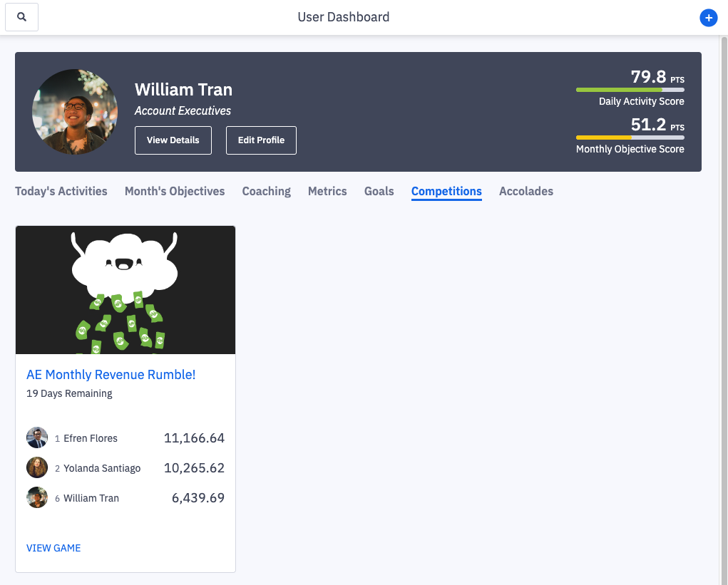Viewport: 728px width, 585px height.
Task: Click the page's vertical scrollbar
Action: click(x=723, y=310)
